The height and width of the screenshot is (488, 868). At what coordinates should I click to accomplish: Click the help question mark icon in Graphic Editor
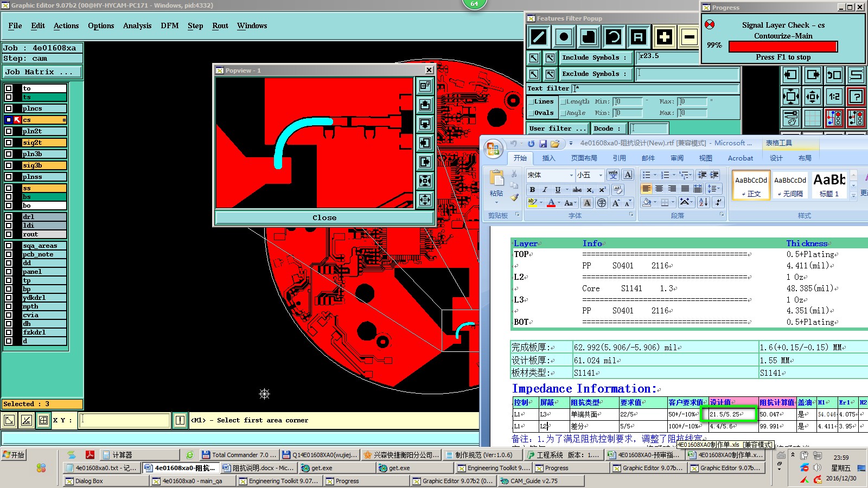856,97
